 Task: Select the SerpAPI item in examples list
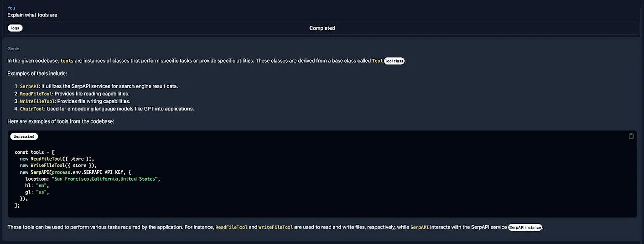pos(30,86)
